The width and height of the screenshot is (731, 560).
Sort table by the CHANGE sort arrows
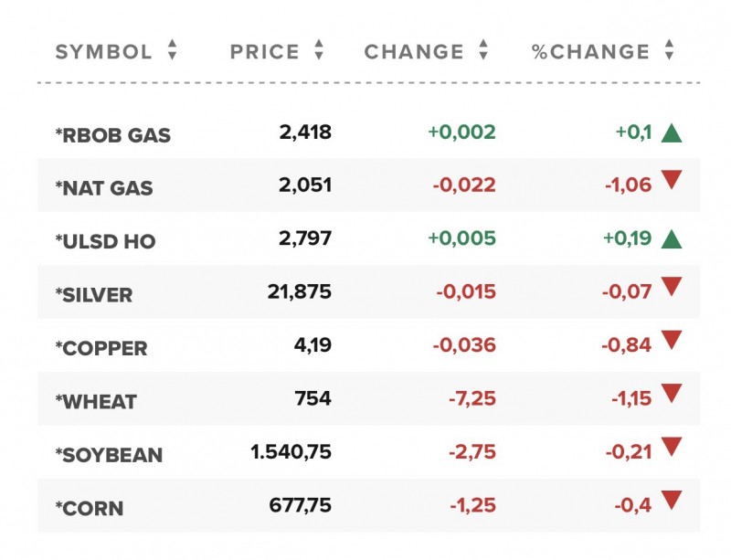(x=483, y=51)
